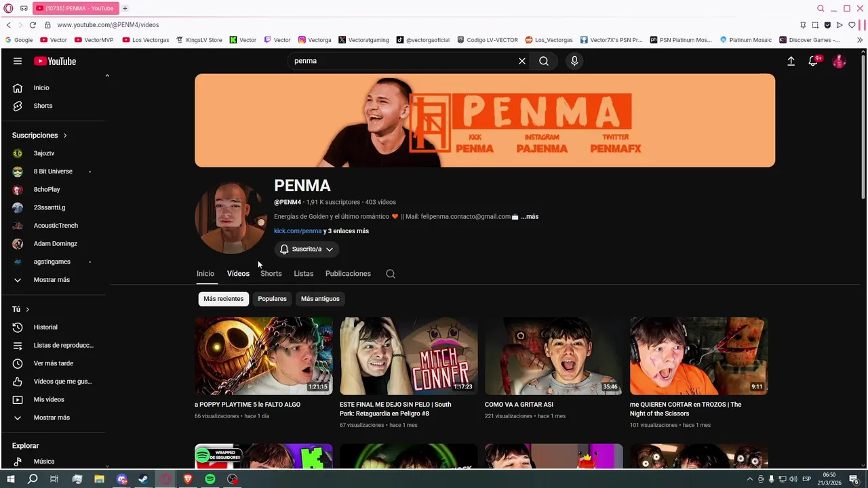
Task: Click the Opera browser menu logo
Action: click(8, 8)
